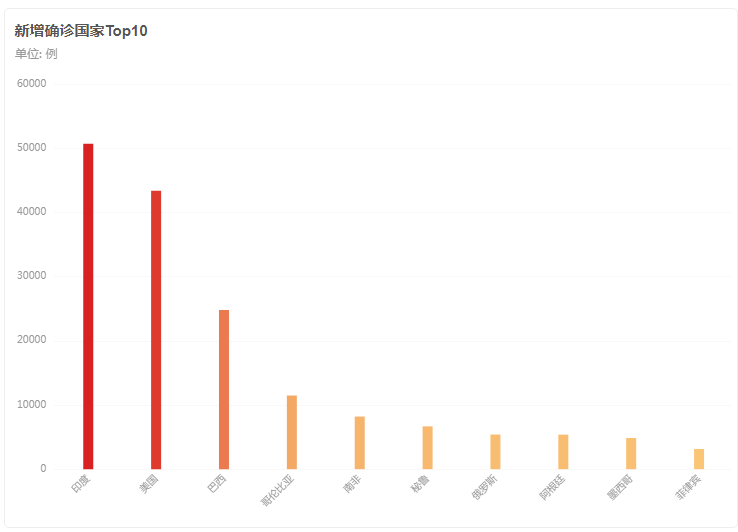Click the orange 巴西 bar
738x532 pixels.
224,389
